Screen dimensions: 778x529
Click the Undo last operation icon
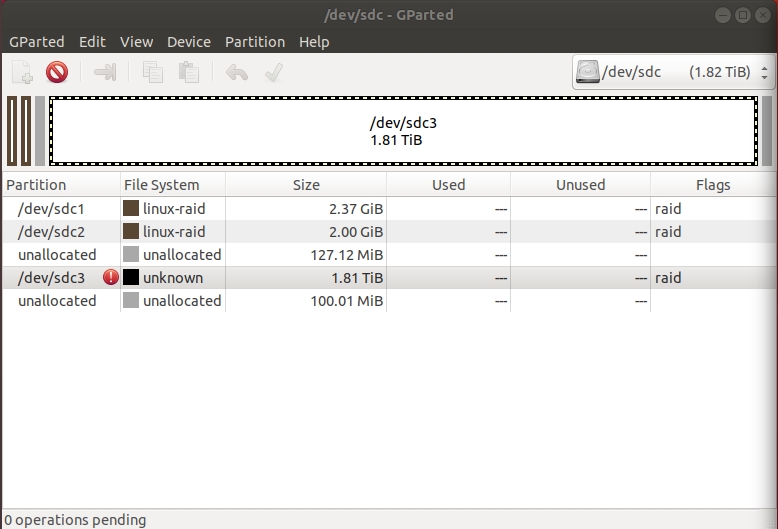point(237,72)
